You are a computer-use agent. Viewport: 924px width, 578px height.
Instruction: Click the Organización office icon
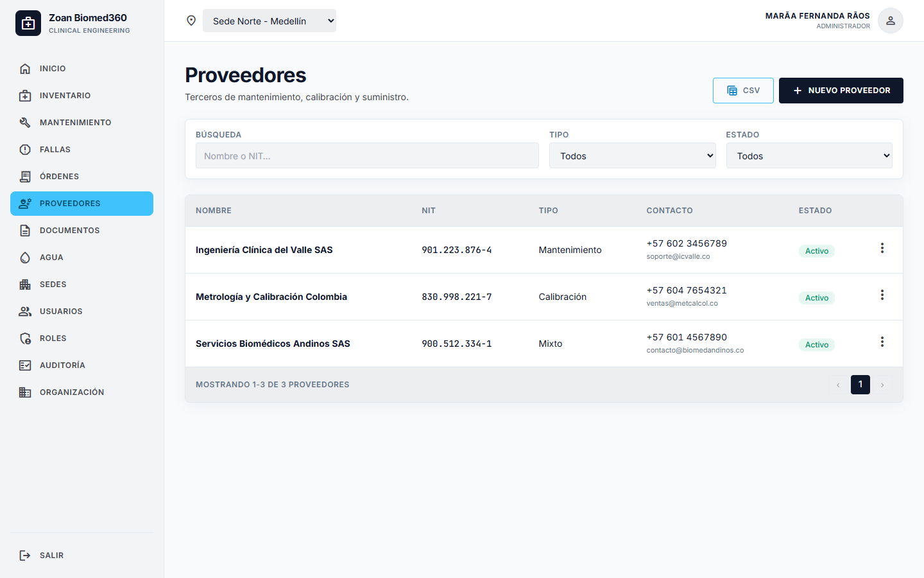tap(25, 392)
